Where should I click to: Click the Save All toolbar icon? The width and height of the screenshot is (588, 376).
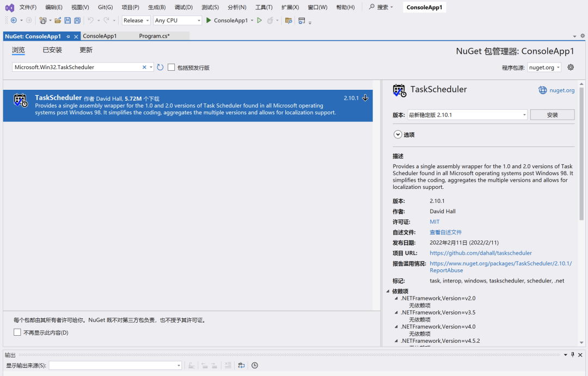(77, 21)
